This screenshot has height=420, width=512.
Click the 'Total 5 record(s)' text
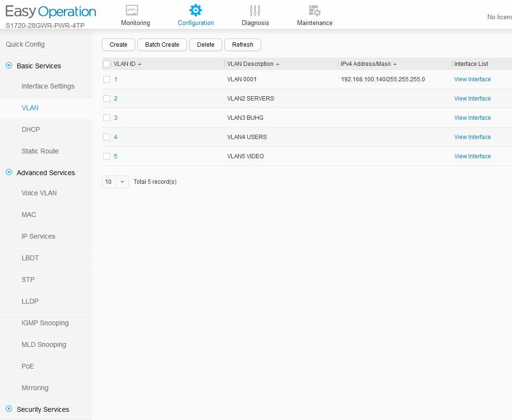pos(155,182)
